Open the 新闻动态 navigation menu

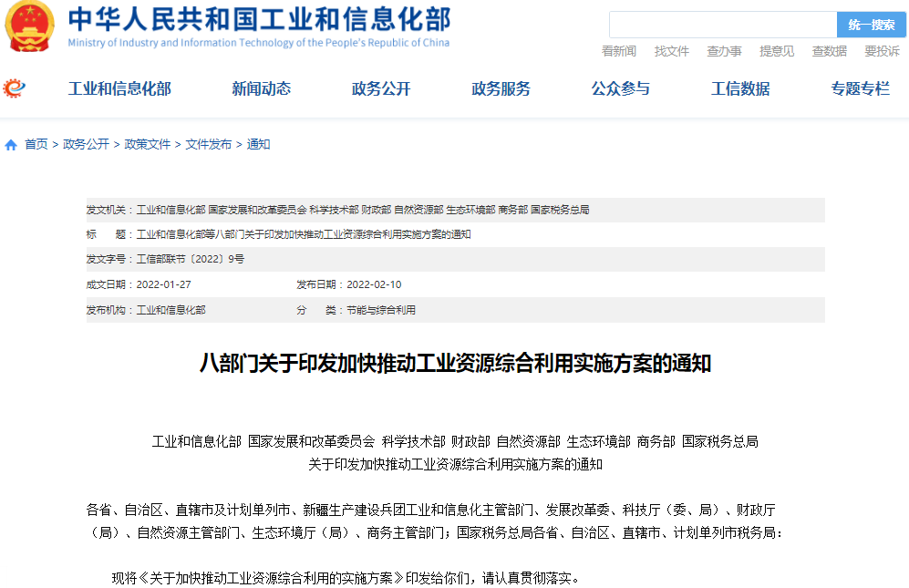pos(261,88)
